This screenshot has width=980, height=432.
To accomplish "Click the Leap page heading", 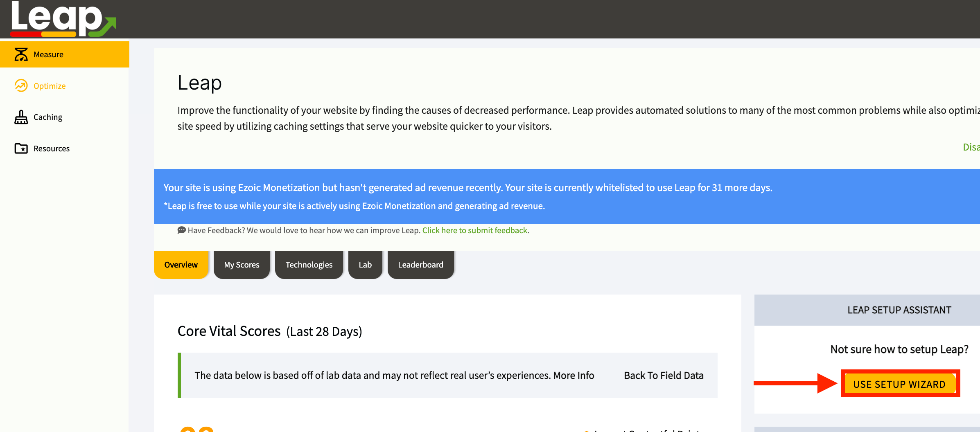I will [x=200, y=83].
